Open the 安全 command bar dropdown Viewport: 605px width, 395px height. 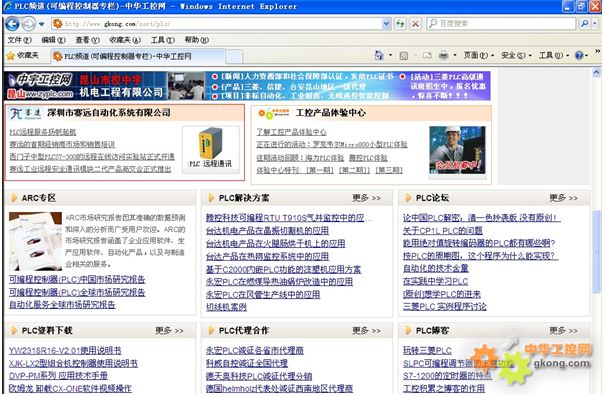click(516, 56)
